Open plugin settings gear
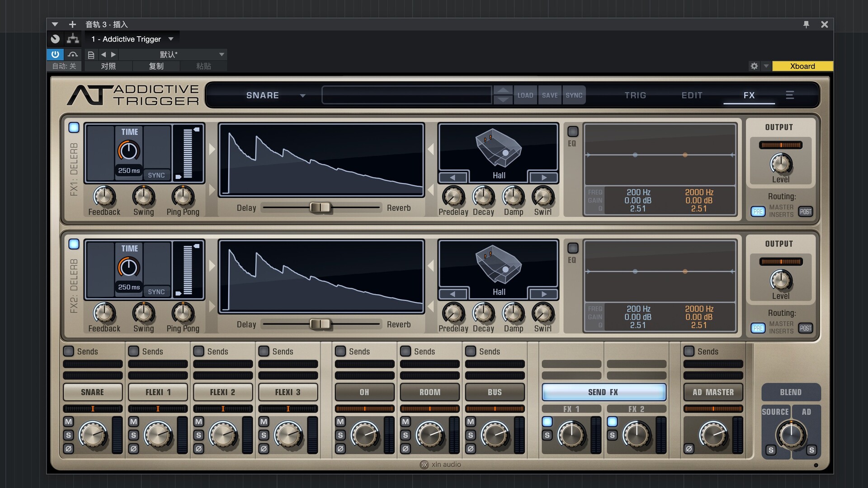868x488 pixels. pos(754,66)
